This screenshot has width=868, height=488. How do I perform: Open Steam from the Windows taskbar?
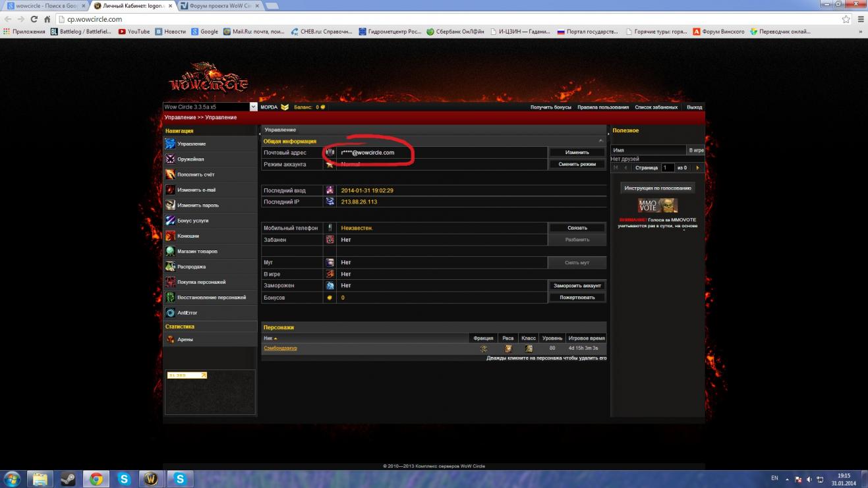[x=67, y=479]
